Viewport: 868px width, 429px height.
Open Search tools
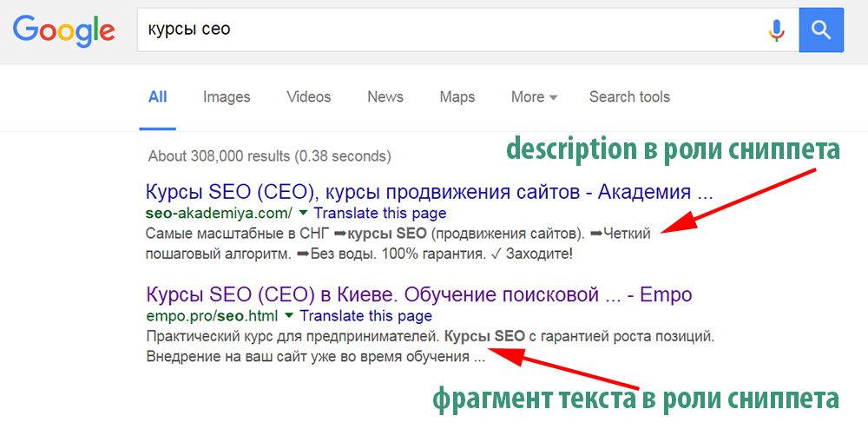coord(629,97)
